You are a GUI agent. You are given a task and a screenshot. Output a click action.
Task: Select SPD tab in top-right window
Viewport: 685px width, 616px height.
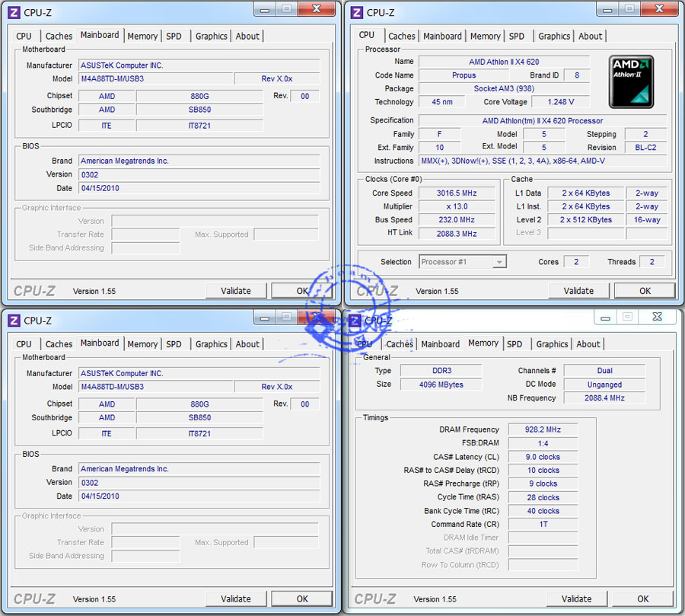point(516,37)
